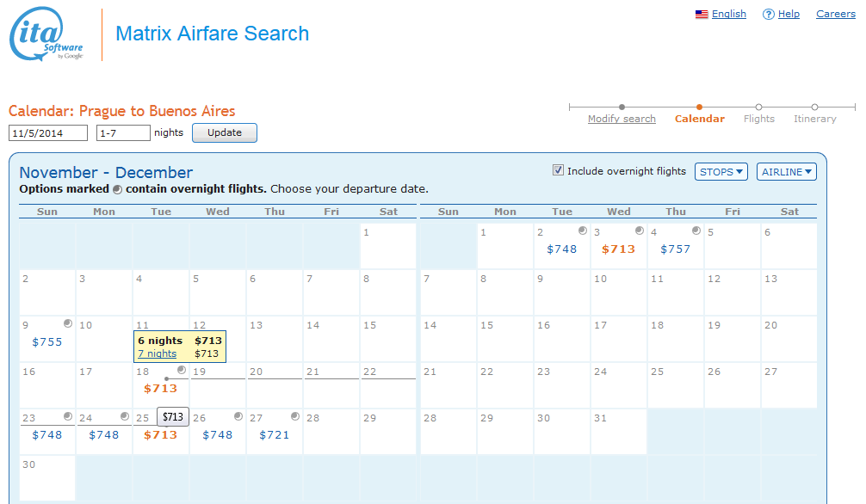The image size is (866, 504).
Task: Click overnight moon icon on December 3
Action: 639,230
